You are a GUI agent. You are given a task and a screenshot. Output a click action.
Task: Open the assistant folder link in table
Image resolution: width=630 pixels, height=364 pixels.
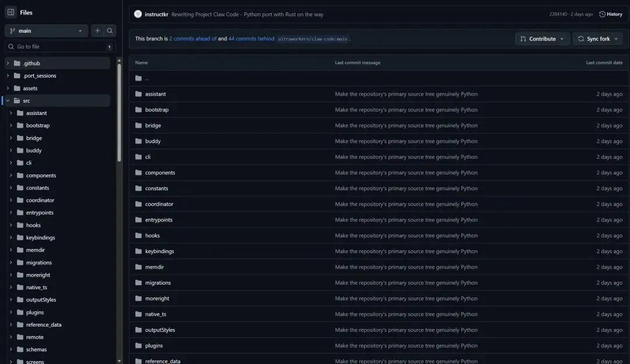click(155, 94)
